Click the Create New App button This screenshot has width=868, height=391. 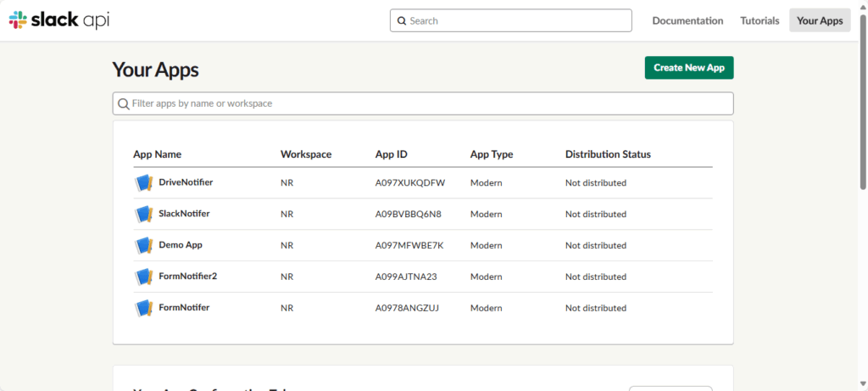(689, 68)
